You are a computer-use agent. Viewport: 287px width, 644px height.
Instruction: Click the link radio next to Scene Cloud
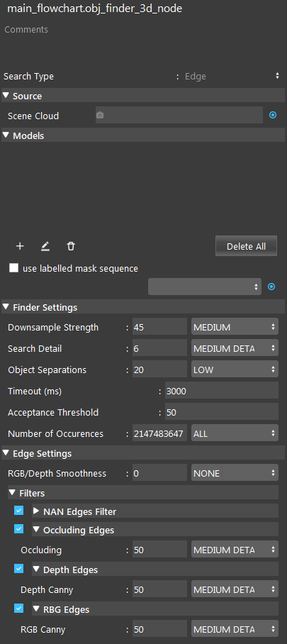click(x=273, y=116)
